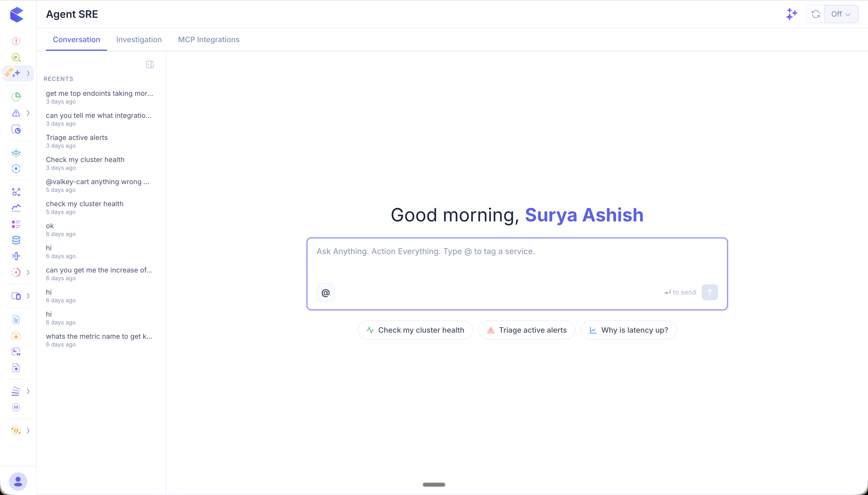
Task: Switch to the MCP Integrations tab
Action: (209, 40)
